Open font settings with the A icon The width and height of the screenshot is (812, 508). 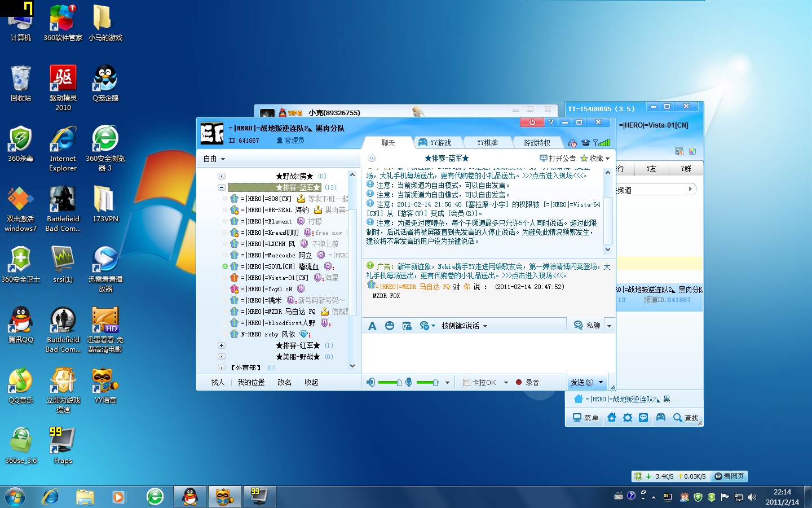pos(372,326)
